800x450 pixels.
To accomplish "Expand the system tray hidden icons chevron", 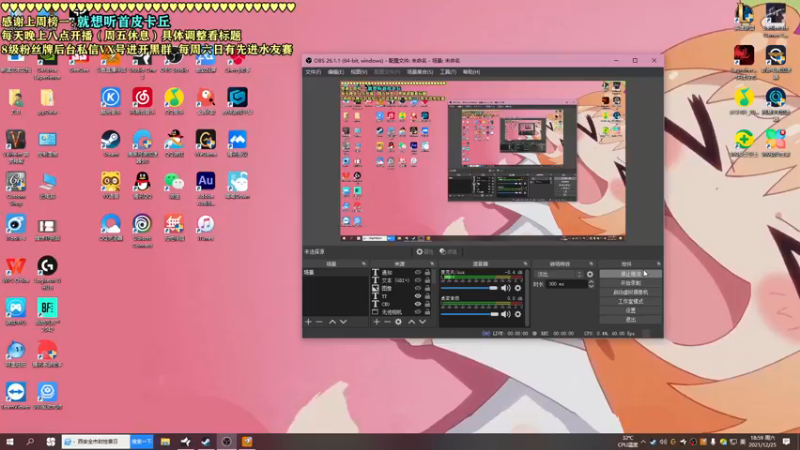I will 643,442.
